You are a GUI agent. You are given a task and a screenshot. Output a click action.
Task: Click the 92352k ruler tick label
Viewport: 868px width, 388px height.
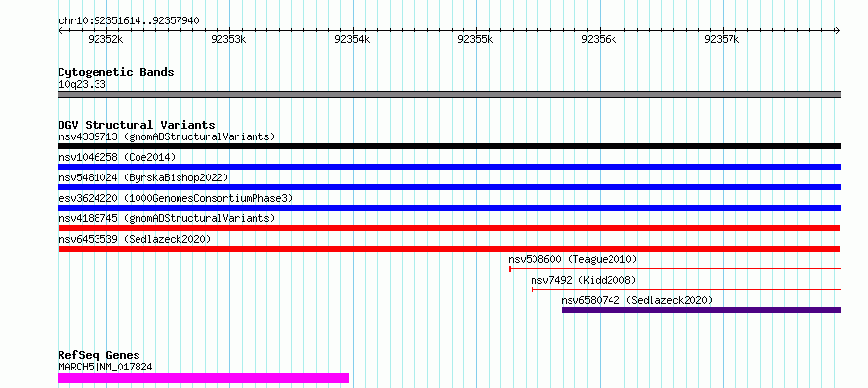105,40
